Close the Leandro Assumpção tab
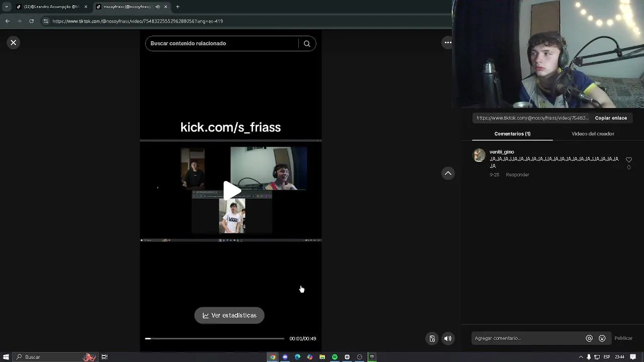Screen dimensions: 644x362 [86, 7]
